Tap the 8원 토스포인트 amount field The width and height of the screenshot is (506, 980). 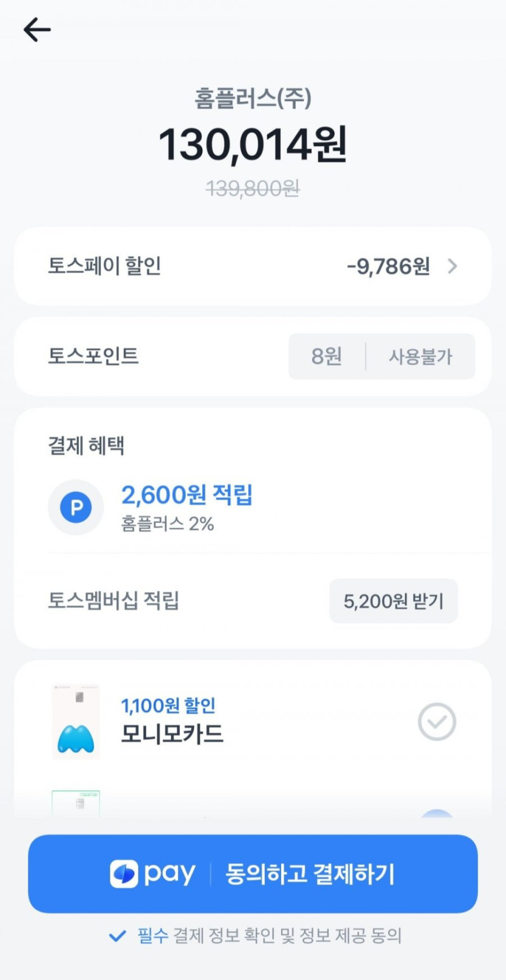click(x=327, y=356)
